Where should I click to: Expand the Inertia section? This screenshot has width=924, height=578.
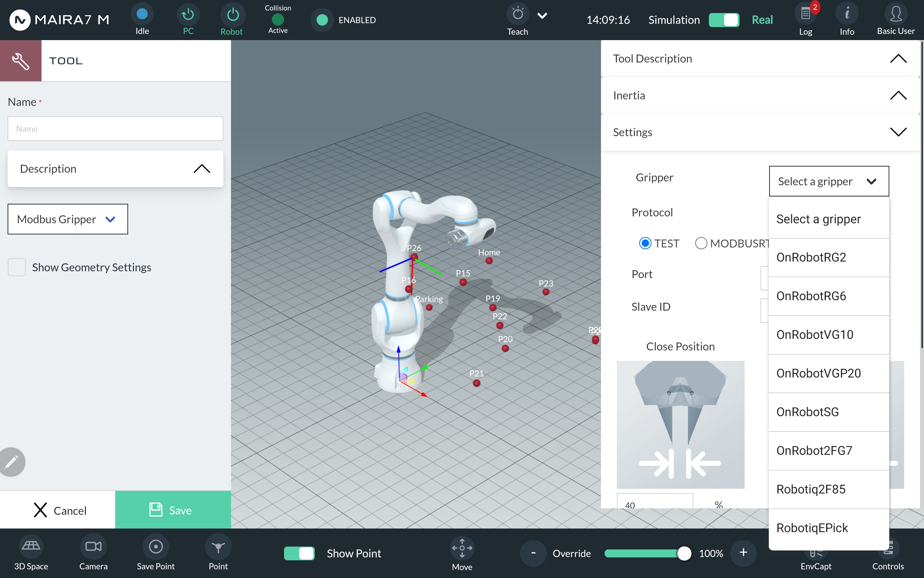(x=760, y=95)
